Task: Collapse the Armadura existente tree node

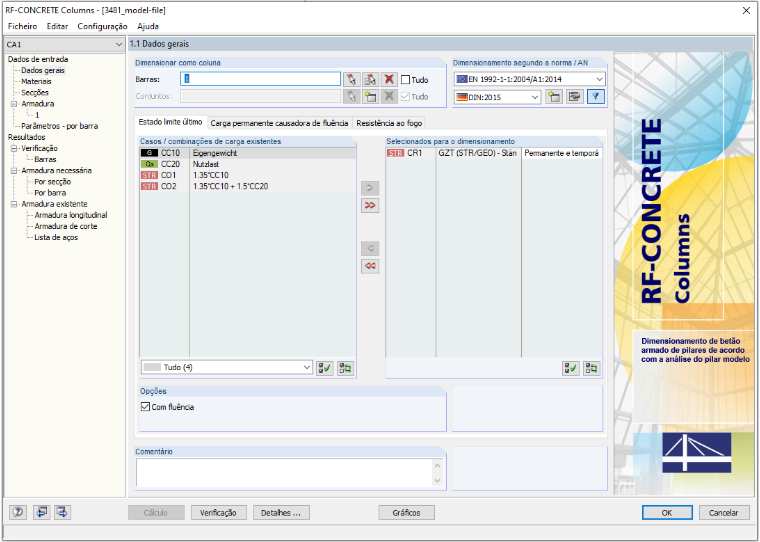Action: pos(14,204)
